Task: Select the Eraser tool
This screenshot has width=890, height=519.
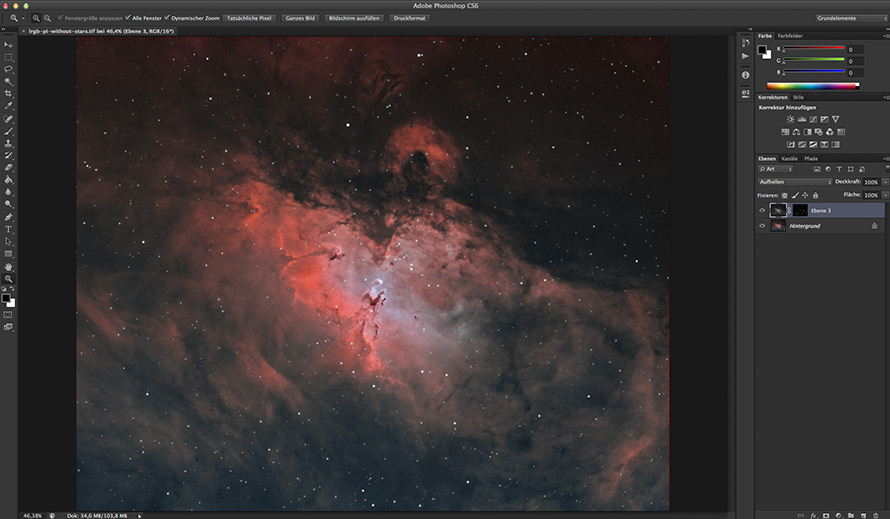Action: (9, 168)
